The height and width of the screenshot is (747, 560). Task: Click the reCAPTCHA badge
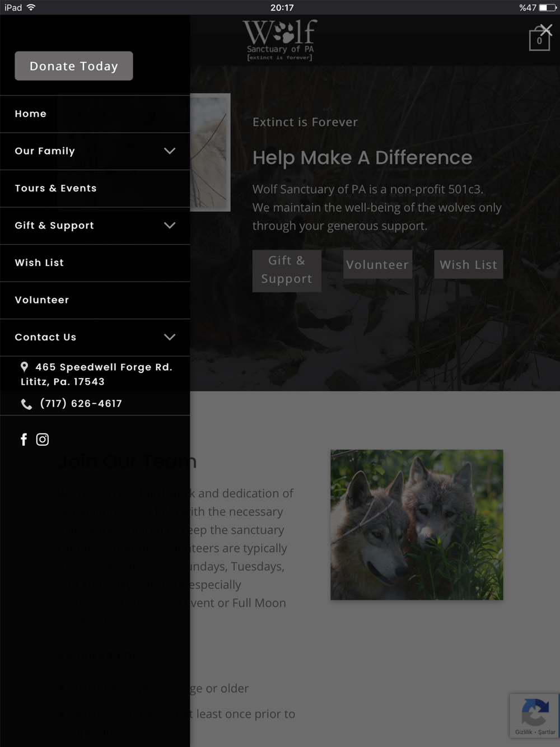click(x=534, y=716)
